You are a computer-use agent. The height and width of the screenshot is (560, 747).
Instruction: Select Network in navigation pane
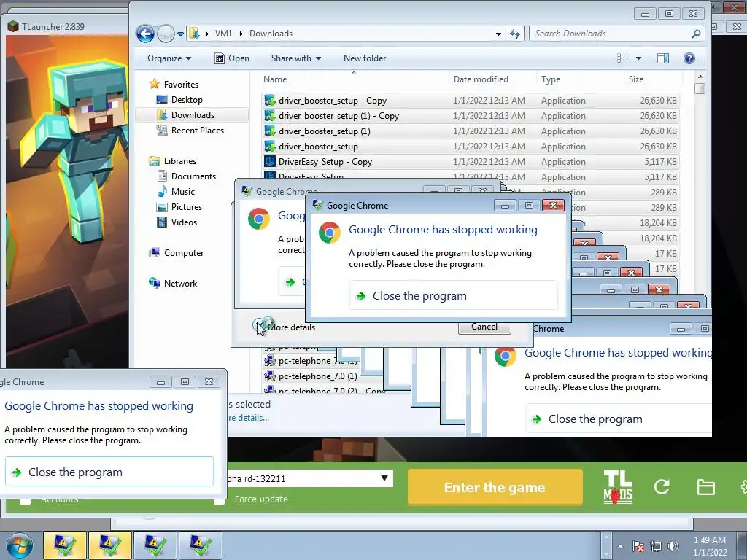point(173,284)
